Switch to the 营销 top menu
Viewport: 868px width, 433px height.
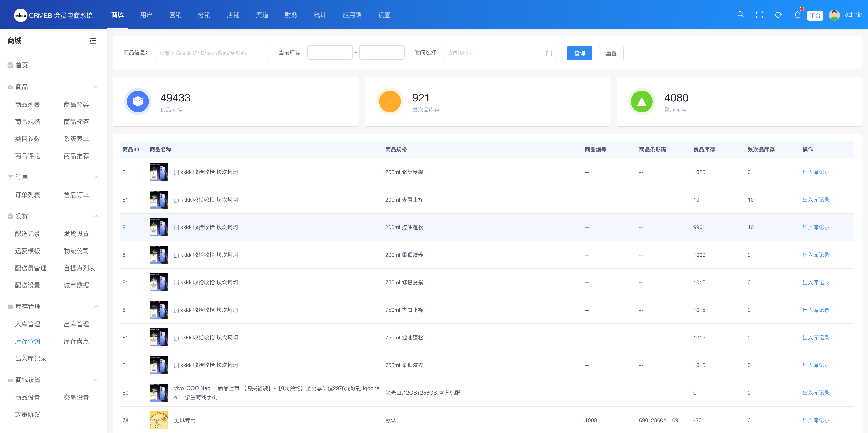pos(175,15)
